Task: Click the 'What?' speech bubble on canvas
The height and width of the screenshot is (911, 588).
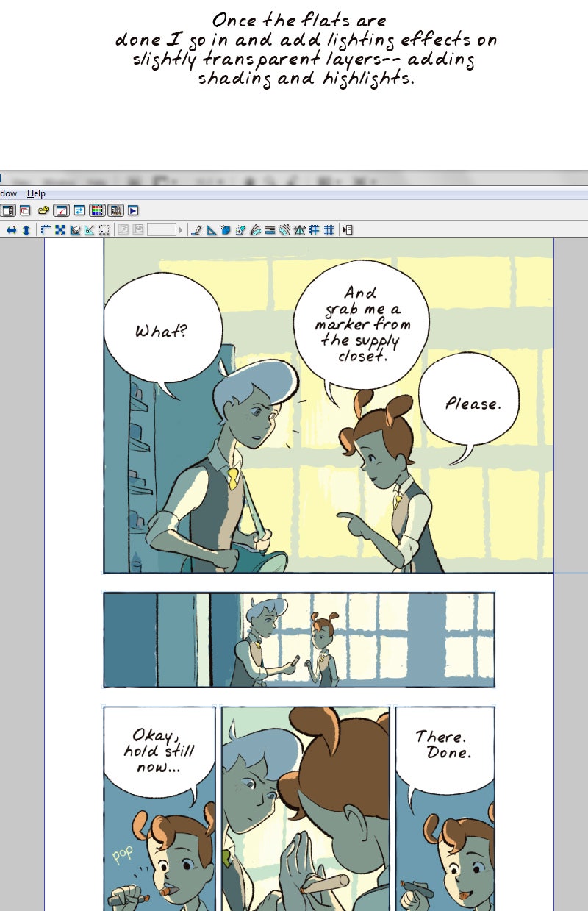Action: [162, 331]
